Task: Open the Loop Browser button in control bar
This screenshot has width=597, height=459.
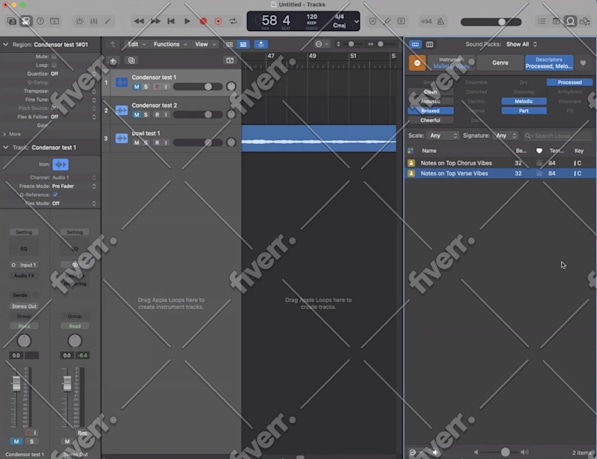Action: [x=570, y=21]
